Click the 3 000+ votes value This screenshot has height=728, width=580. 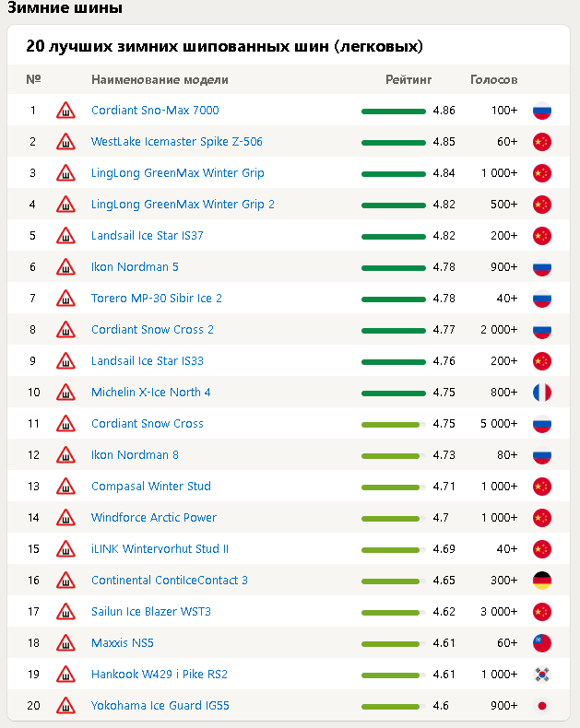[x=499, y=612]
